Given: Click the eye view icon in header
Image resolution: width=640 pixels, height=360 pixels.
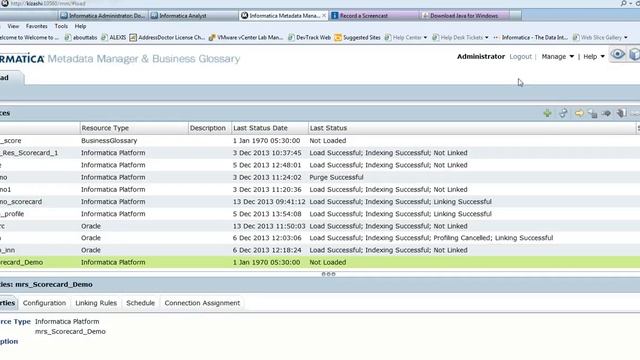Looking at the screenshot, I should pos(618,54).
